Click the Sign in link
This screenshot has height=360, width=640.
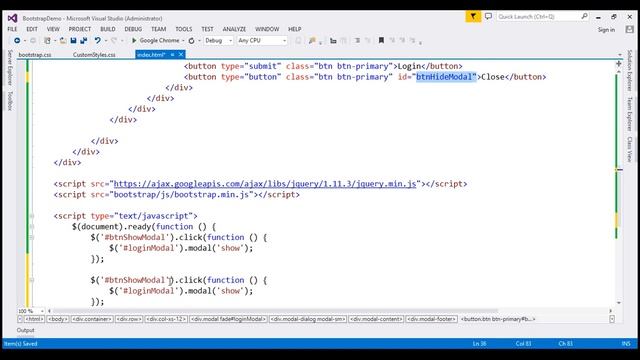(606, 30)
